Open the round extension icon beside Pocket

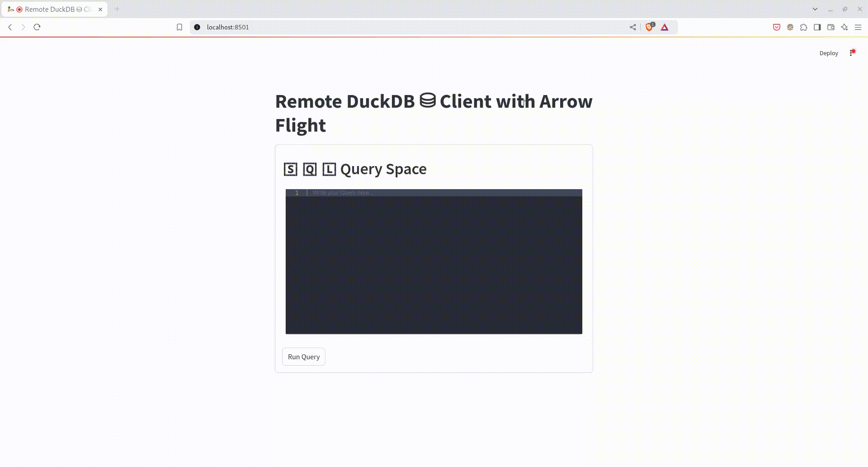(790, 27)
